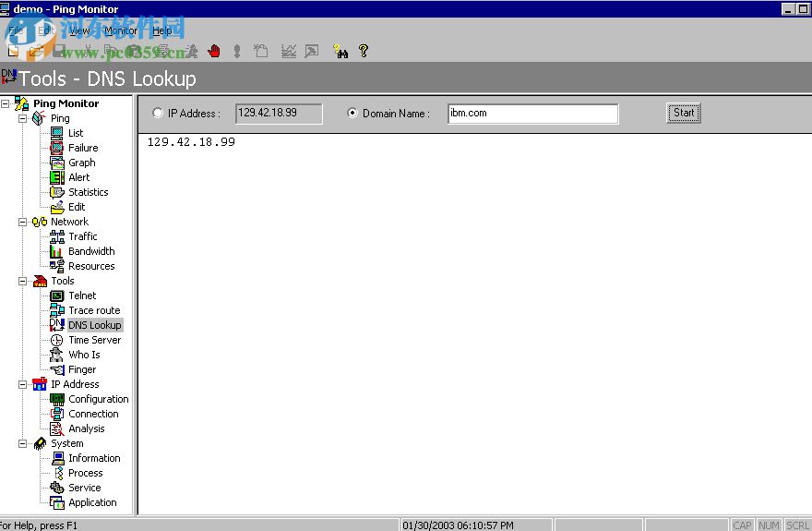Image resolution: width=812 pixels, height=531 pixels.
Task: Click the Statistics icon in tree
Action: click(57, 192)
